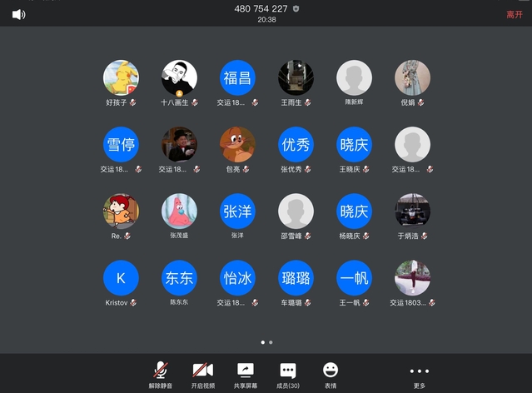
Task: Pick the 陈东东 participant tile
Action: click(x=179, y=278)
